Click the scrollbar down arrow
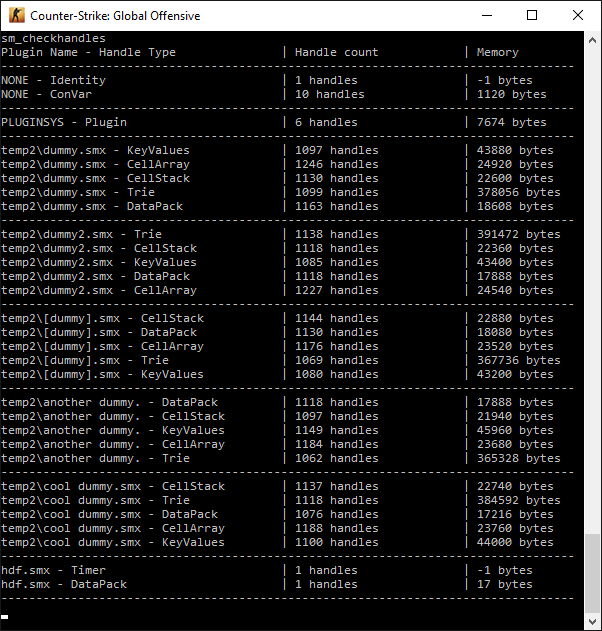This screenshot has height=631, width=602. [x=592, y=621]
